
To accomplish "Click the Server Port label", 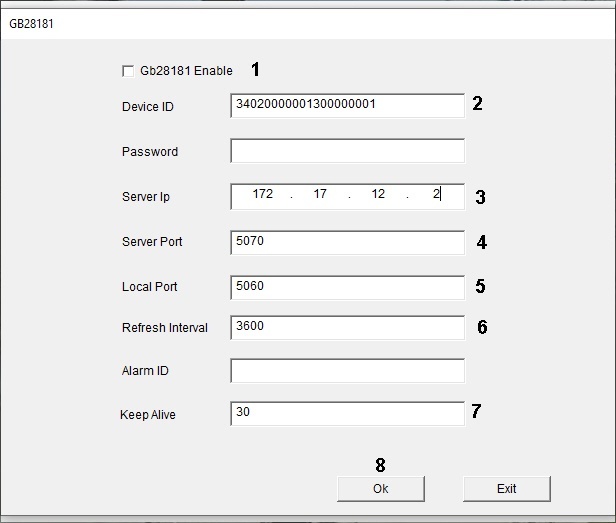I will coord(152,242).
